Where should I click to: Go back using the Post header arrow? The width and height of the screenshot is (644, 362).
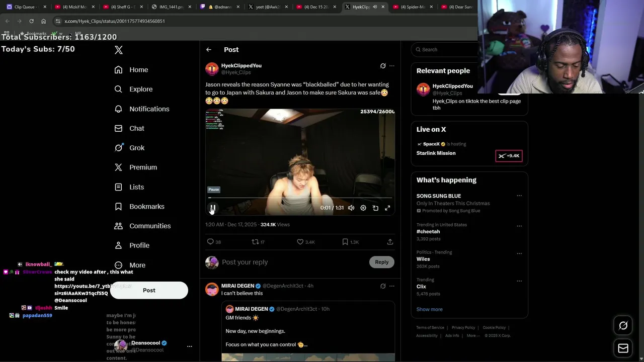209,50
